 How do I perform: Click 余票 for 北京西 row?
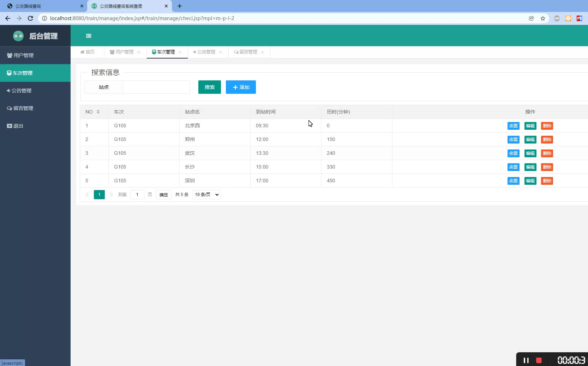click(x=514, y=126)
